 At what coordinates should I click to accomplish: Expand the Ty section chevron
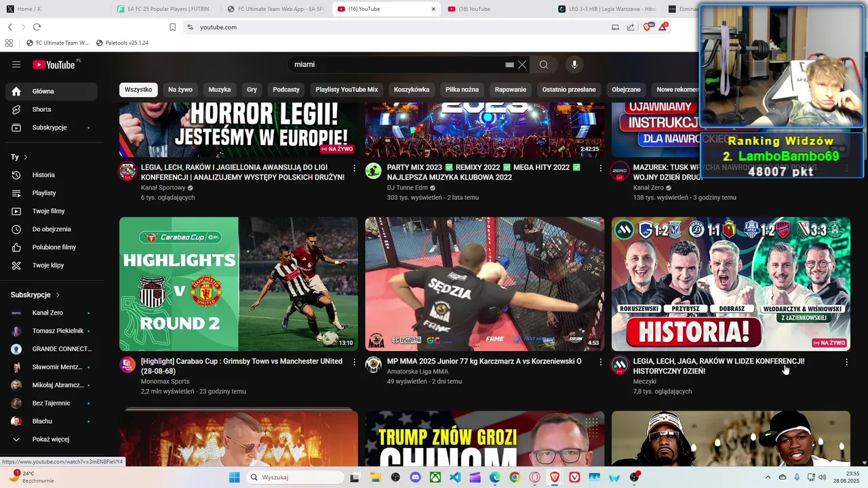pos(26,157)
